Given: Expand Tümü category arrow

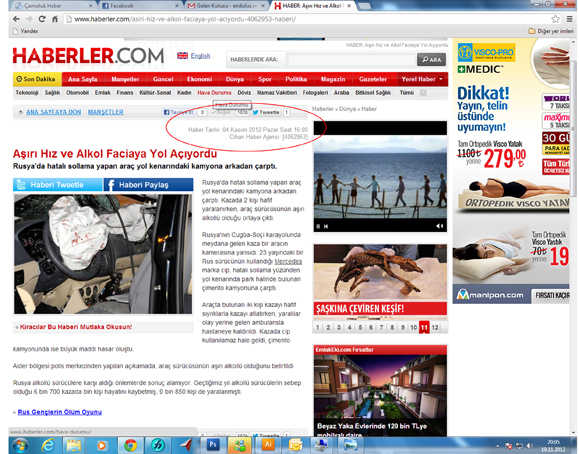Looking at the screenshot, I should pyautogui.click(x=423, y=93).
